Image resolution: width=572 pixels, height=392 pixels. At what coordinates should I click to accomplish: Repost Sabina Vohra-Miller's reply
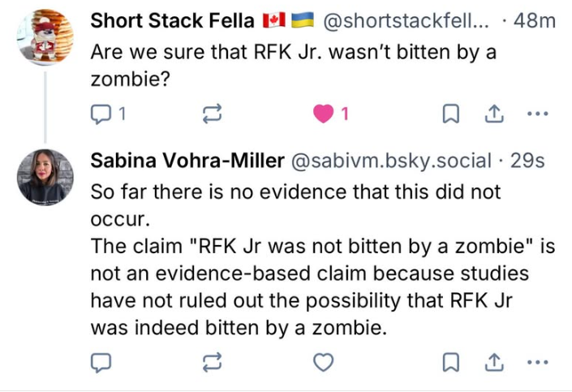pos(213,362)
